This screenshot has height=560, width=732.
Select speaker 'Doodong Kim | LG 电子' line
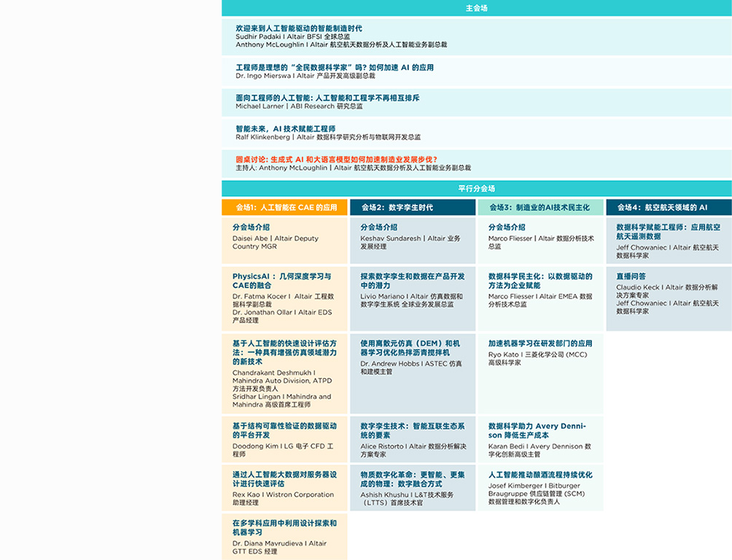283,450
